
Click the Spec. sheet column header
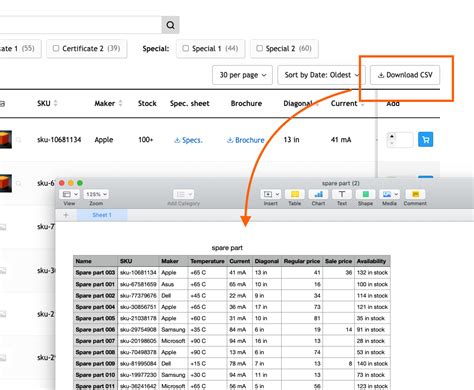[x=190, y=103]
